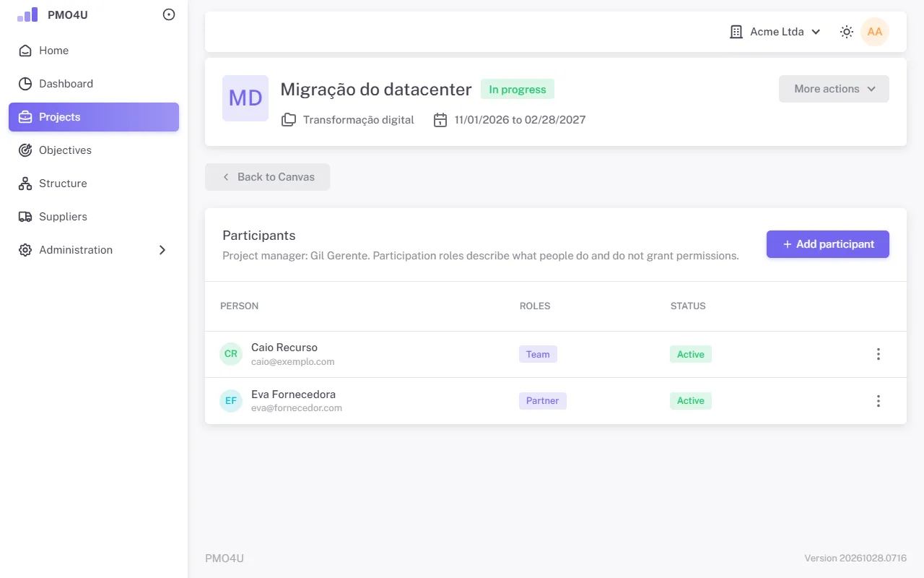Click the Structure hierarchy icon

pos(25,184)
